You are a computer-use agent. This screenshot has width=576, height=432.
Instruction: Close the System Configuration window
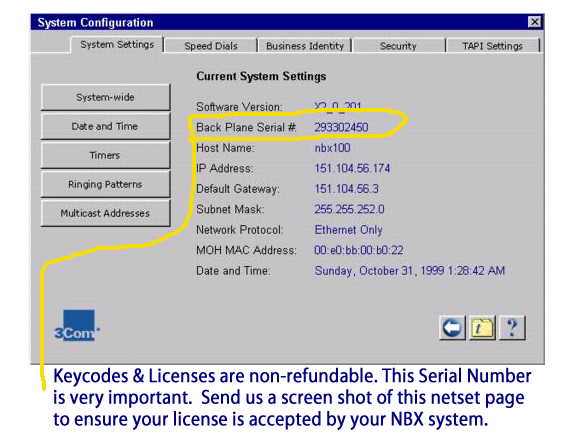[534, 22]
